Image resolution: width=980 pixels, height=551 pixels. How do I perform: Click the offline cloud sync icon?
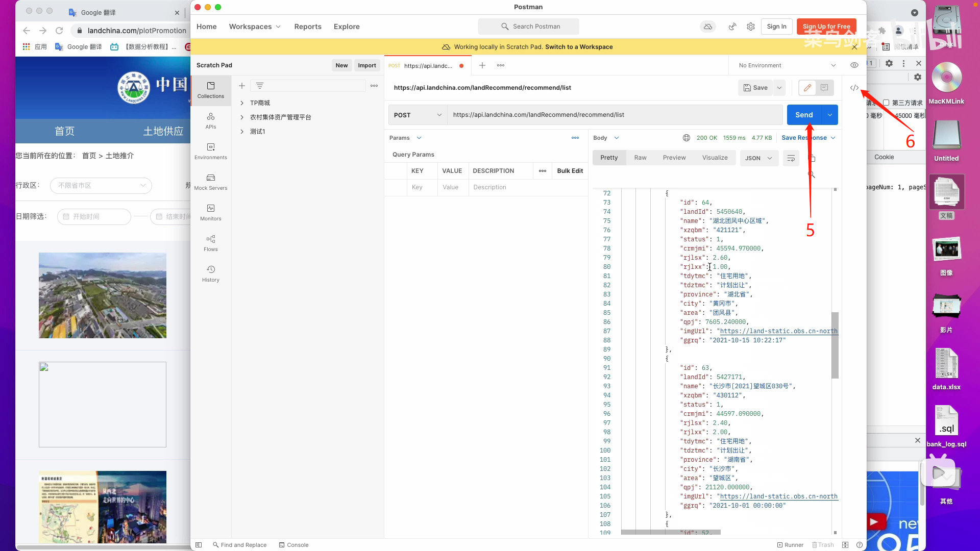click(x=707, y=27)
